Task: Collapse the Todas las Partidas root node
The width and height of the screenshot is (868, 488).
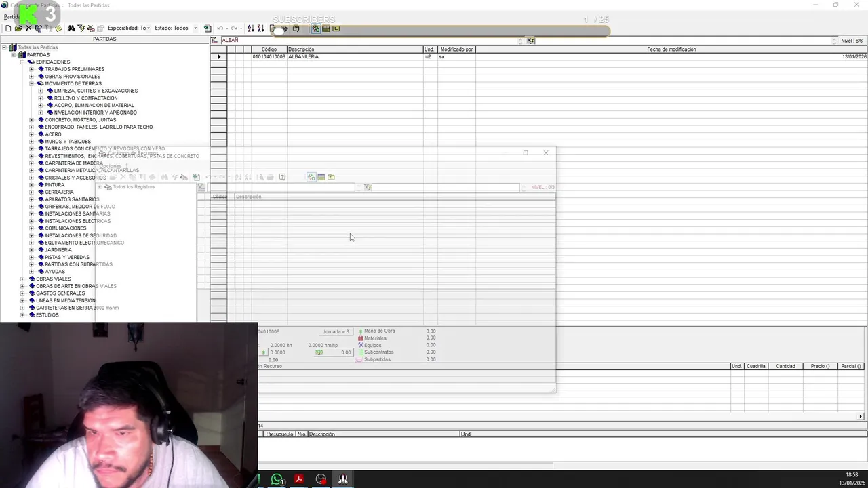Action: coord(4,47)
